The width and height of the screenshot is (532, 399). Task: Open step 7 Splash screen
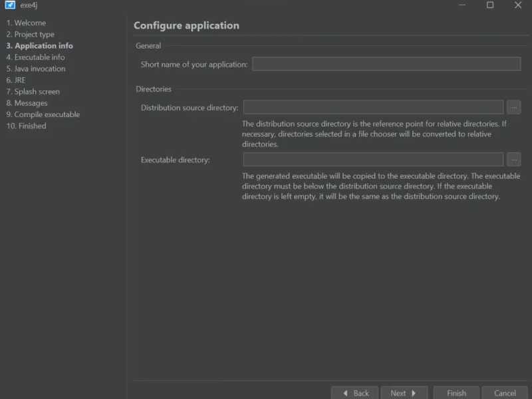point(33,92)
